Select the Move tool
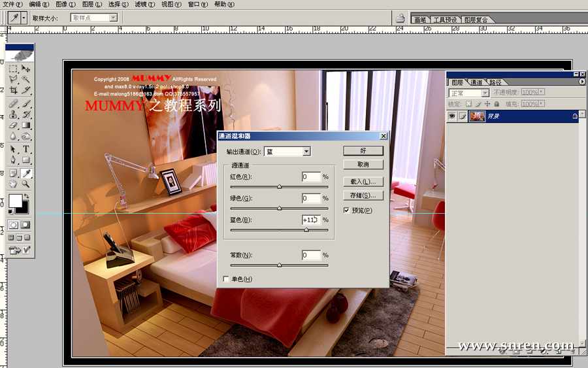588x368 pixels. [25, 69]
